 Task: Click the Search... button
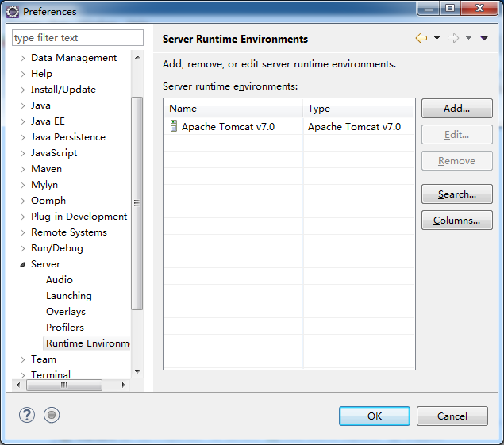(x=456, y=194)
